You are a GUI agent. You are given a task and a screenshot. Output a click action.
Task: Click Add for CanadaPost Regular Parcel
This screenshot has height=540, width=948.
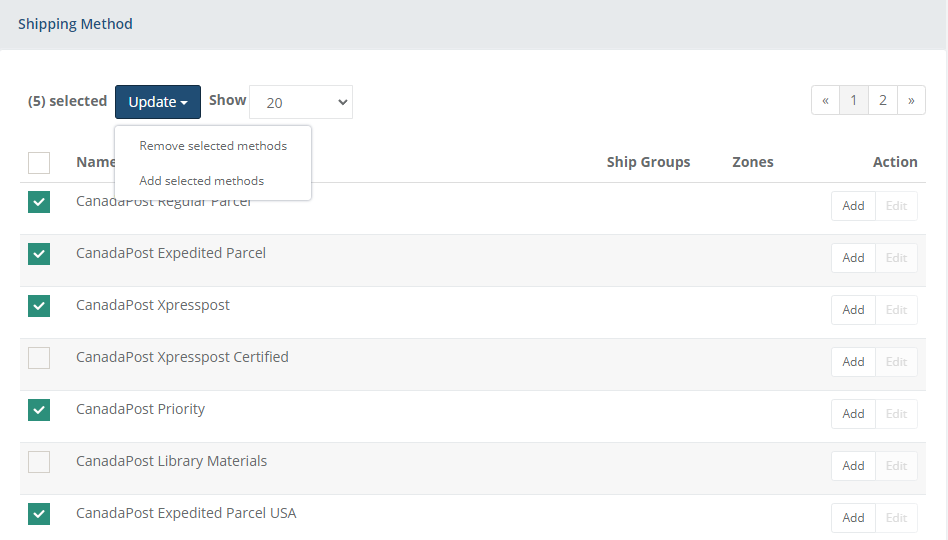pyautogui.click(x=853, y=206)
